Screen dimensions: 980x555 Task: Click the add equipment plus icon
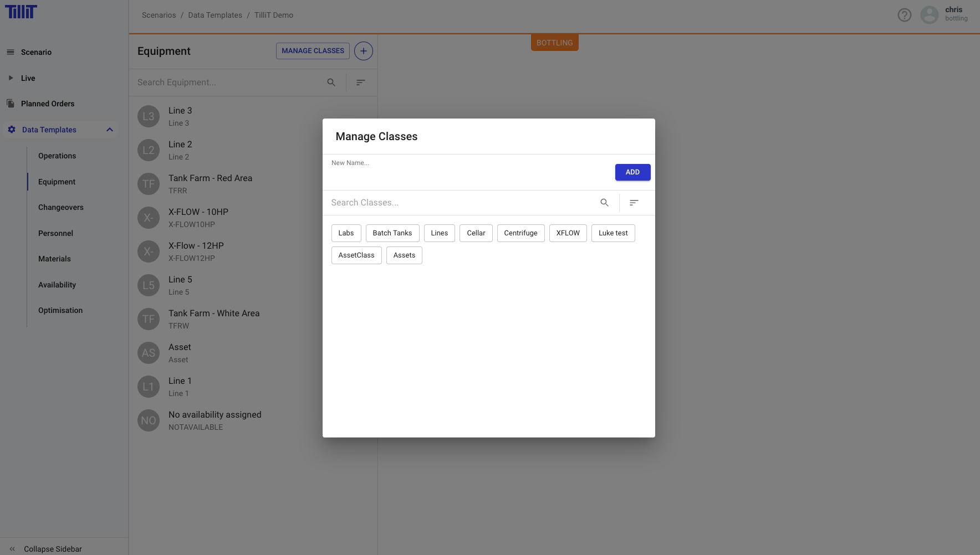click(363, 51)
